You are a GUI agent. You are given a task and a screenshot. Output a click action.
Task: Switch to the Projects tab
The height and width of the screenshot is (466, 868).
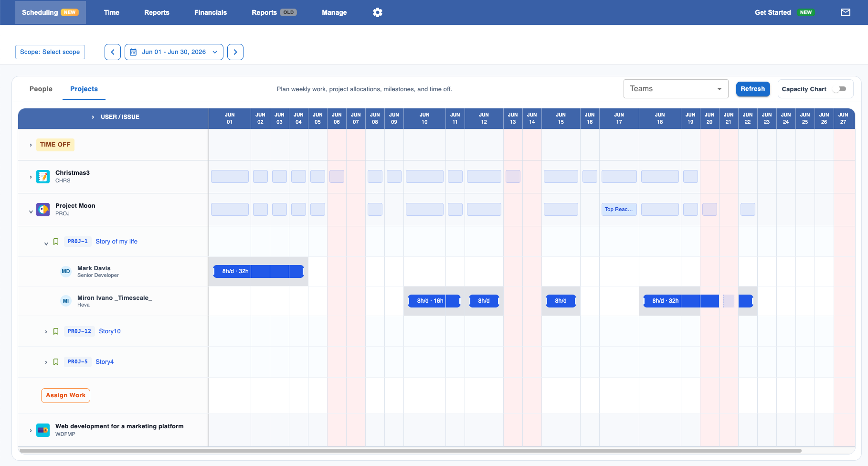pyautogui.click(x=84, y=89)
